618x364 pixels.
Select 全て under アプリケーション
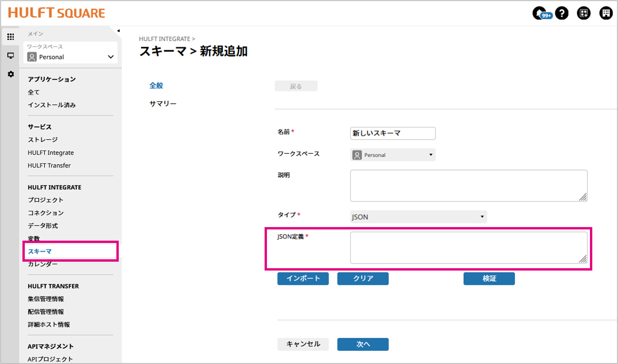[x=34, y=92]
